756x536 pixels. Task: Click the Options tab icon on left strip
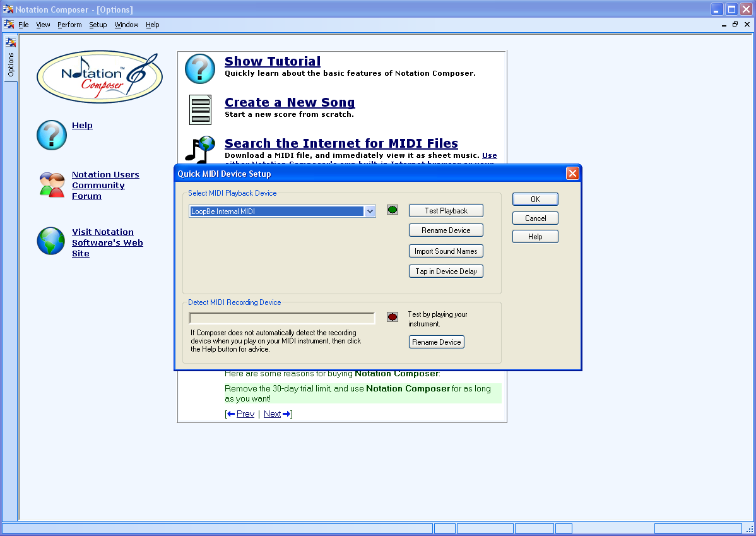click(11, 42)
